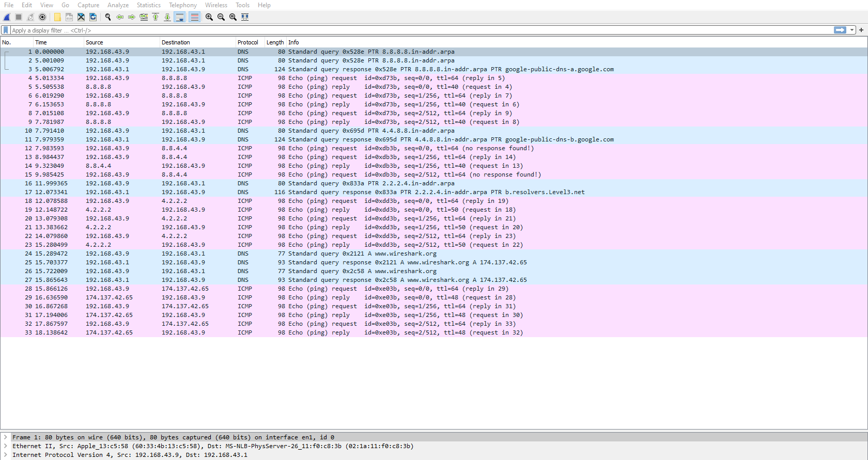Sort packets by the Time column
This screenshot has height=460, width=868.
[58, 42]
